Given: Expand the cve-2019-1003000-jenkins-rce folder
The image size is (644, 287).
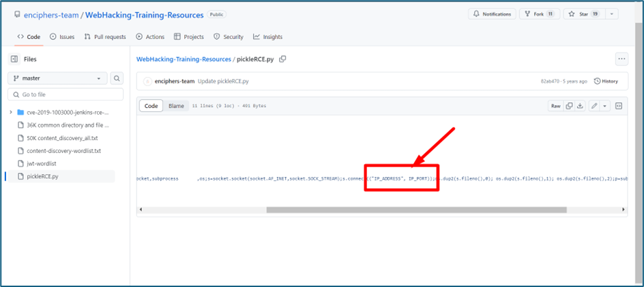Looking at the screenshot, I should (11, 112).
